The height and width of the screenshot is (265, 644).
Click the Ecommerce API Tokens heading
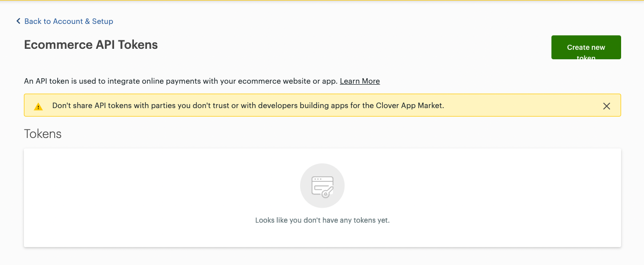tap(91, 44)
